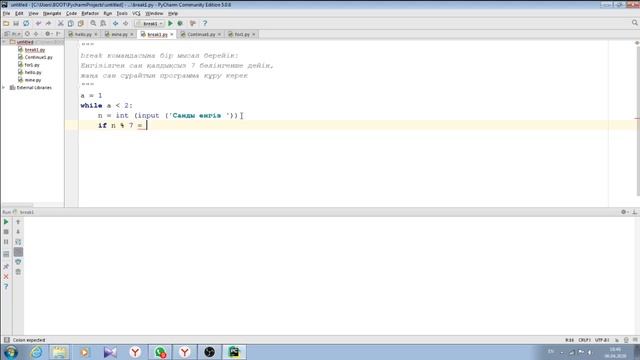Click the Back navigation arrow
This screenshot has height=360, width=640.
coord(116,24)
